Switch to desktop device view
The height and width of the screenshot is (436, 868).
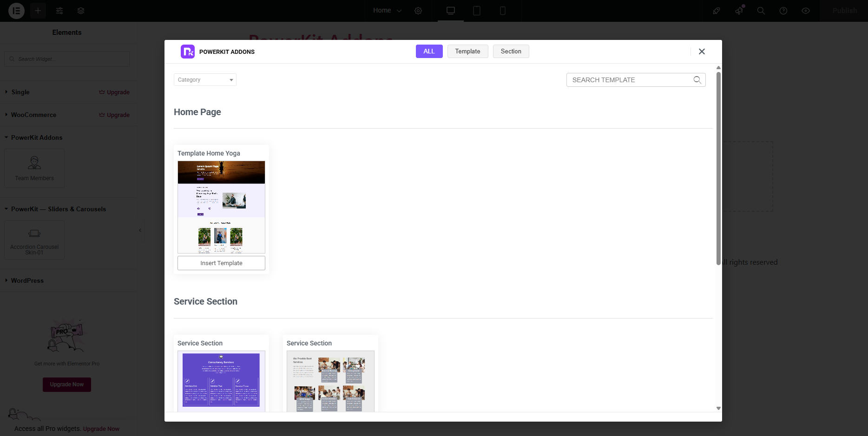(451, 11)
